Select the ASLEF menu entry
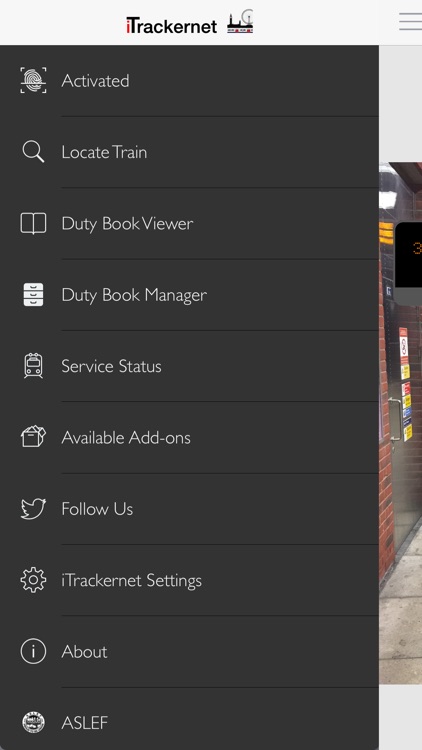422x750 pixels. click(189, 718)
